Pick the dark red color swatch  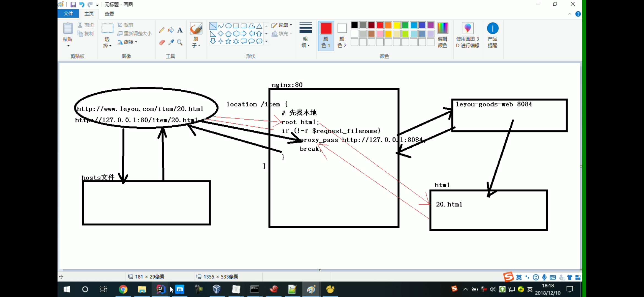pos(371,25)
